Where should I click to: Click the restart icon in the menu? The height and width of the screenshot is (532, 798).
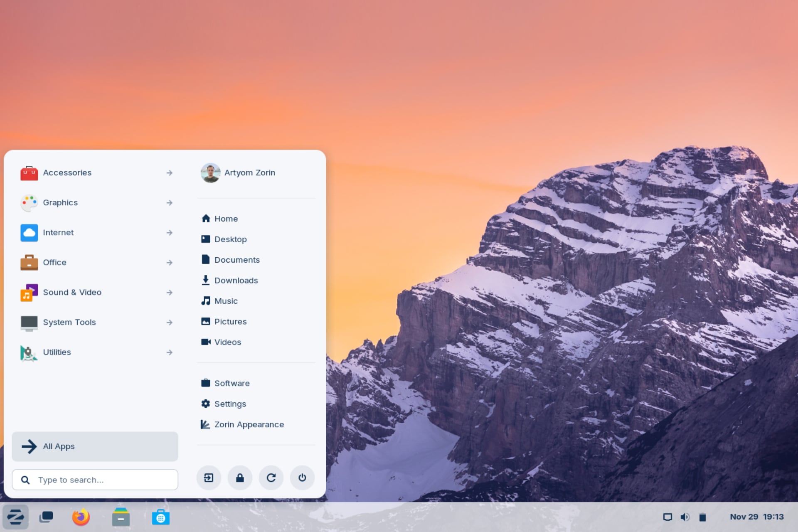point(271,478)
